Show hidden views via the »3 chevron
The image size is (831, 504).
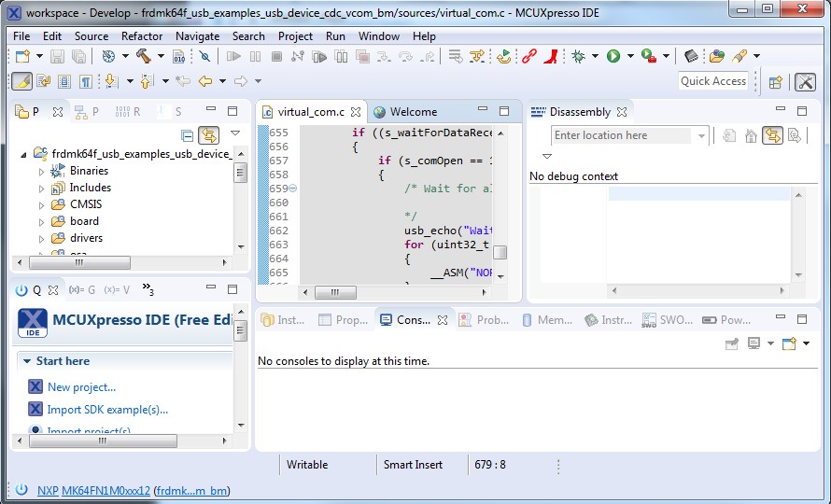pos(148,288)
